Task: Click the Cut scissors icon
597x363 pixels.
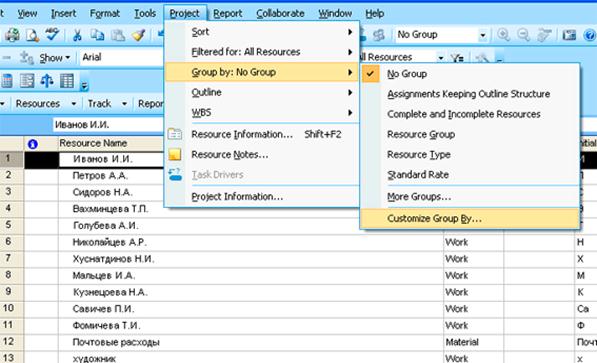Action: 77,35
